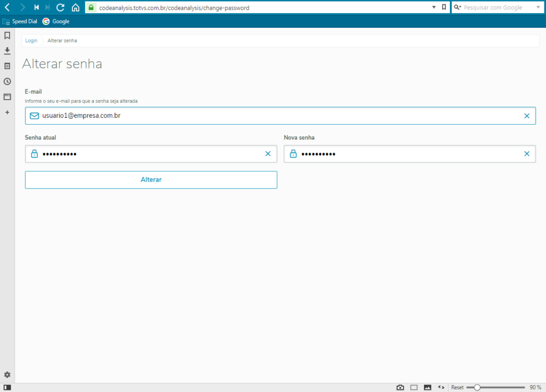The height and width of the screenshot is (392, 546).
Task: Click the Nova senha password field
Action: tap(410, 154)
